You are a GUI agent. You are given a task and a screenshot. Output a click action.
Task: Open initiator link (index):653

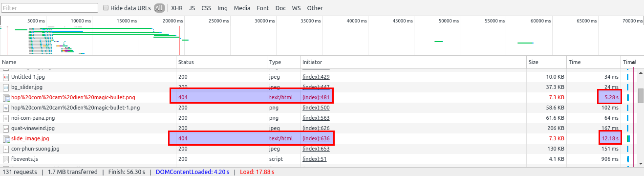(316, 149)
